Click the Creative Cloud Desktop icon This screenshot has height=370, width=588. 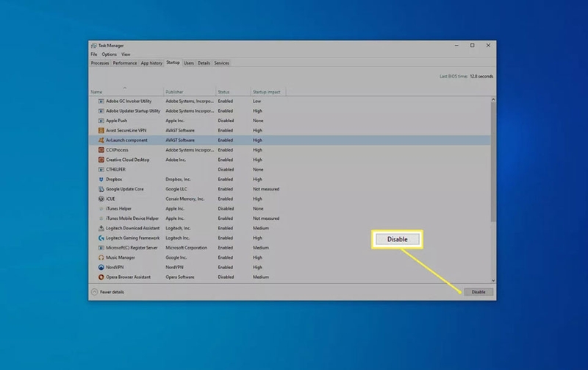pos(101,160)
